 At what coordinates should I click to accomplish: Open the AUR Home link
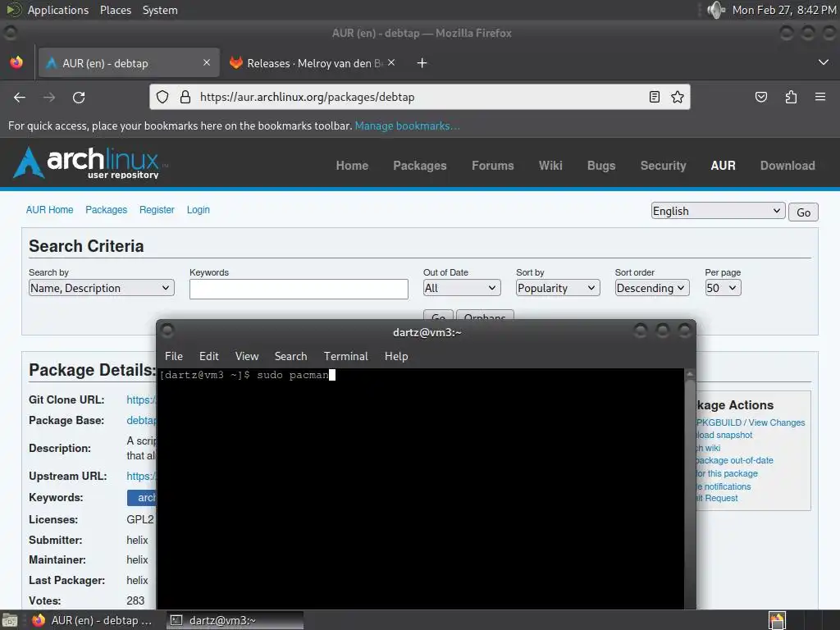point(49,210)
